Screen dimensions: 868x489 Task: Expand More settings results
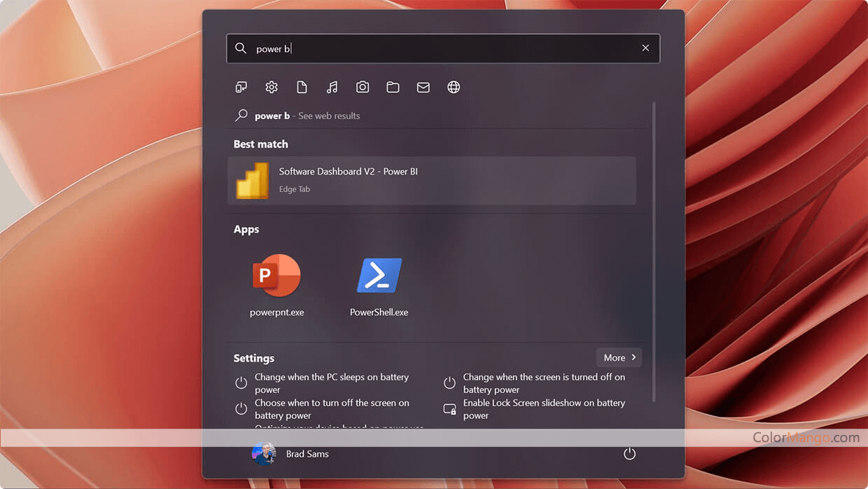click(x=619, y=357)
